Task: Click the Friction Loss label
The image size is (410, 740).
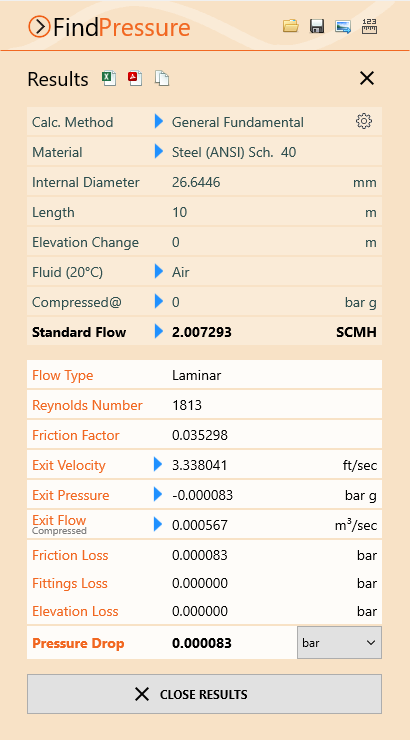Action: (70, 555)
